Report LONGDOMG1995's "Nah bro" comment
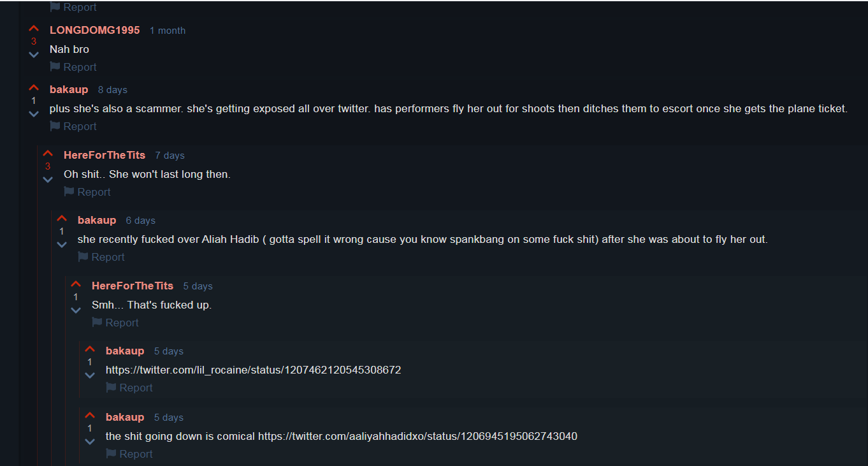The width and height of the screenshot is (868, 466). point(73,67)
